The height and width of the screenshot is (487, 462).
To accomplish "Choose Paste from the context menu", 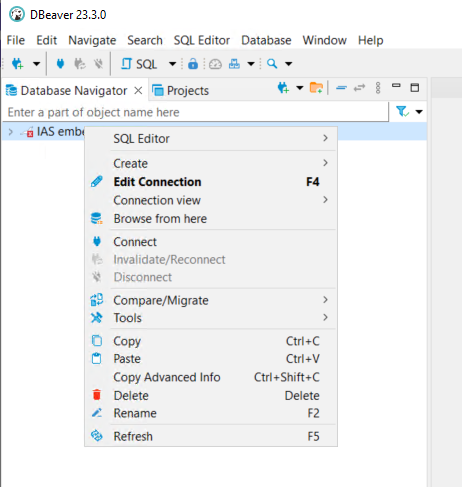I will (211, 359).
